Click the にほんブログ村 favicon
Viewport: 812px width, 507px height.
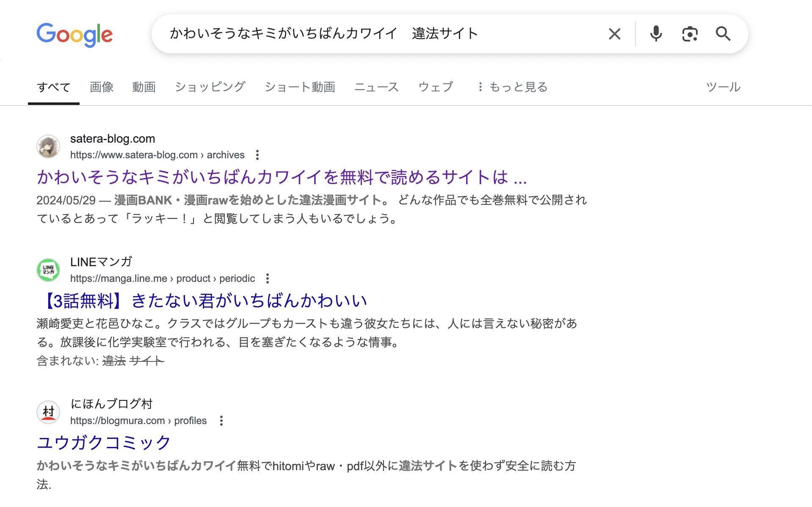48,412
